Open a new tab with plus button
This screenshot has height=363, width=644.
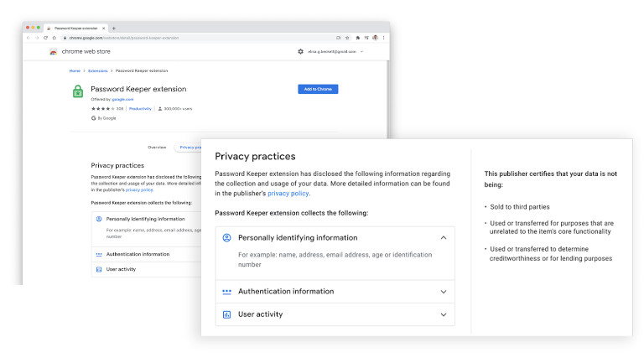(x=114, y=29)
